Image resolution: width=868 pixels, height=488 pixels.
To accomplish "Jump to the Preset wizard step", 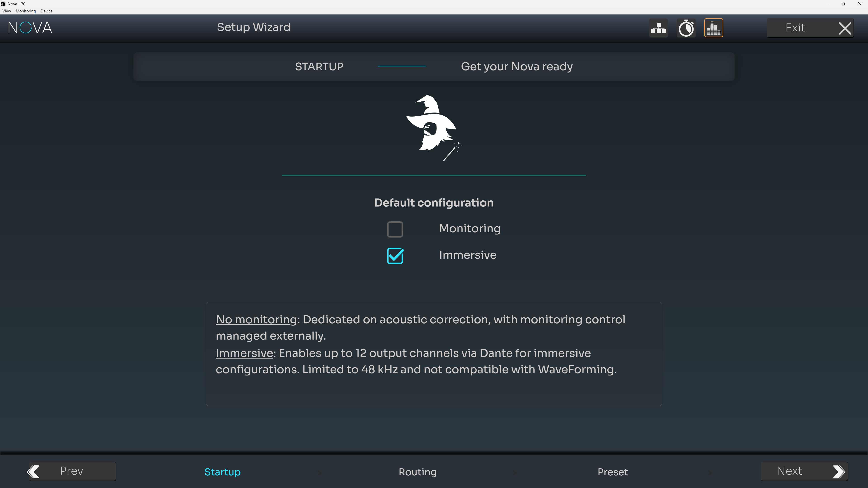I will 613,472.
